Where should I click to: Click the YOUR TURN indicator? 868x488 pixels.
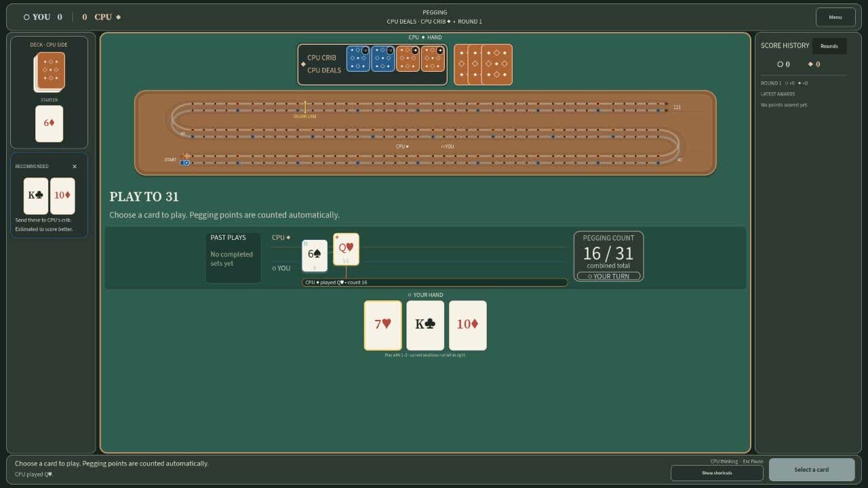(608, 277)
